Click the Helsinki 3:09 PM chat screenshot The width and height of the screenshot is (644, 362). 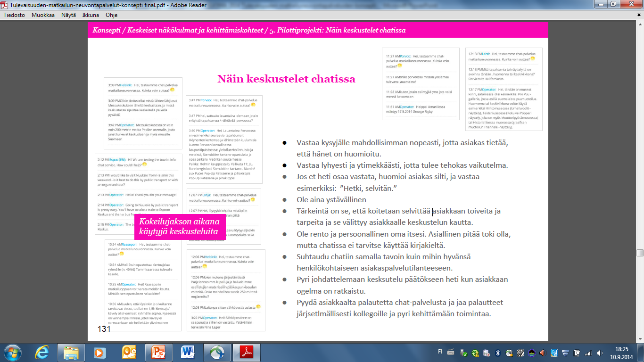pyautogui.click(x=143, y=113)
